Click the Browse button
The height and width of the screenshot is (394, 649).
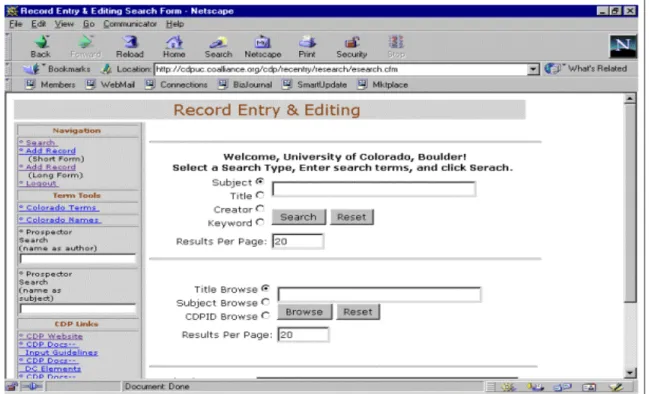click(x=304, y=312)
